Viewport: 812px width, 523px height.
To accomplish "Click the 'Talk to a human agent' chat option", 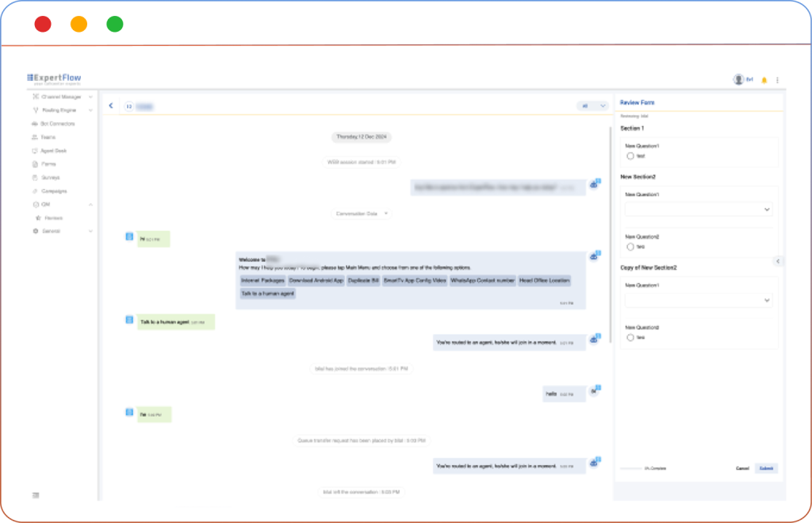I will [x=268, y=294].
